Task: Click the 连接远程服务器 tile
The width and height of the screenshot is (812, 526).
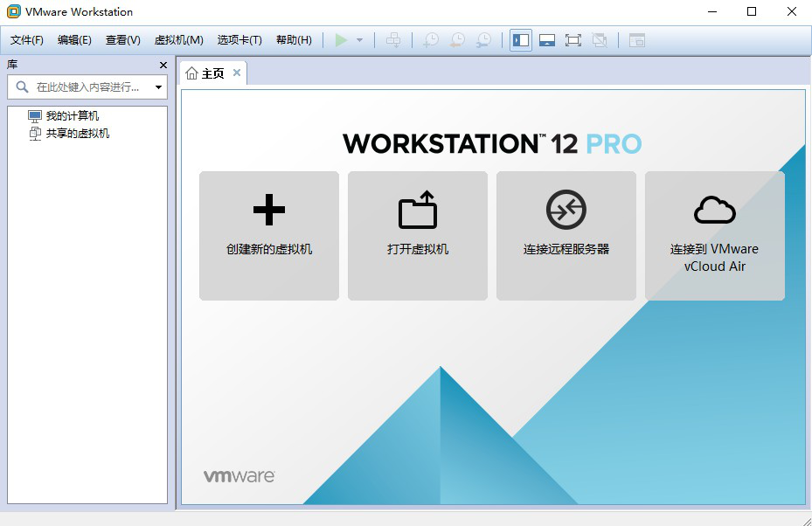Action: [566, 236]
